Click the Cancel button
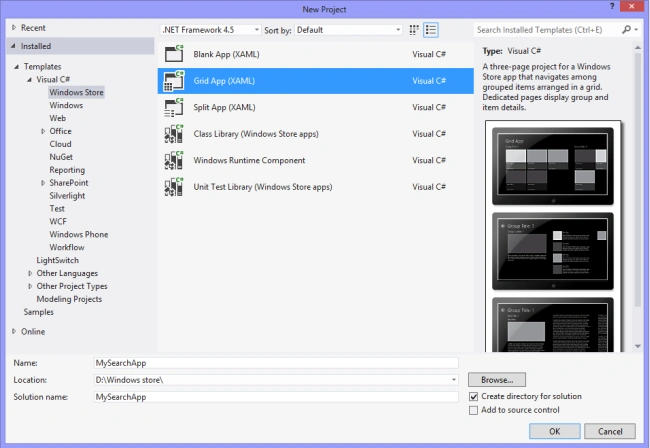650x448 pixels. 610,431
